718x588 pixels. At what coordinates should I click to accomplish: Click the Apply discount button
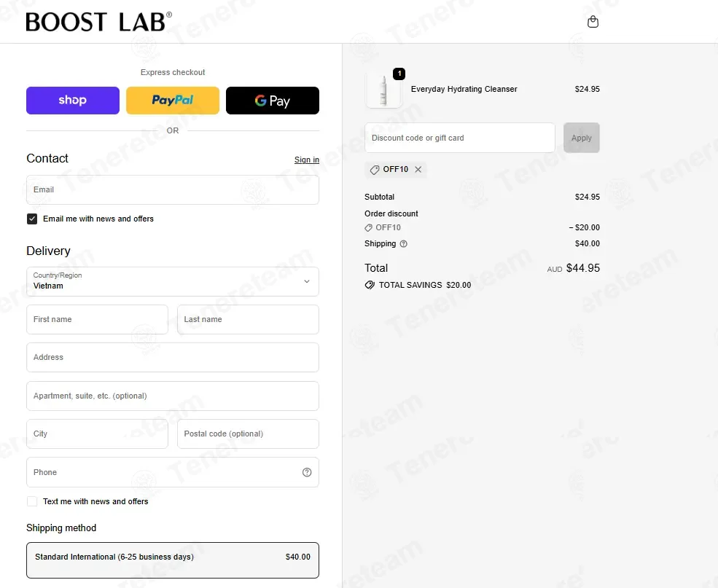582,138
